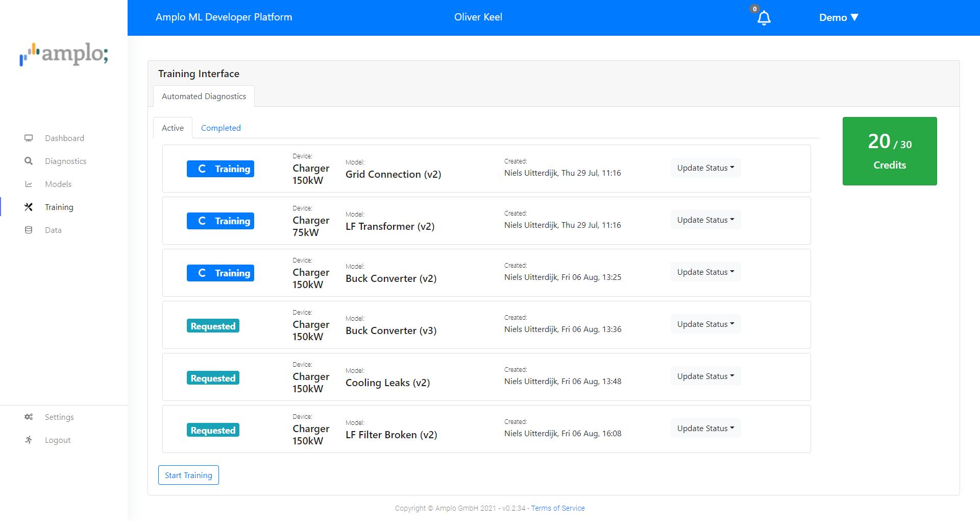Open Update Status for LF Filter Broken (v2)
Image resolution: width=980 pixels, height=522 pixels.
pyautogui.click(x=705, y=428)
